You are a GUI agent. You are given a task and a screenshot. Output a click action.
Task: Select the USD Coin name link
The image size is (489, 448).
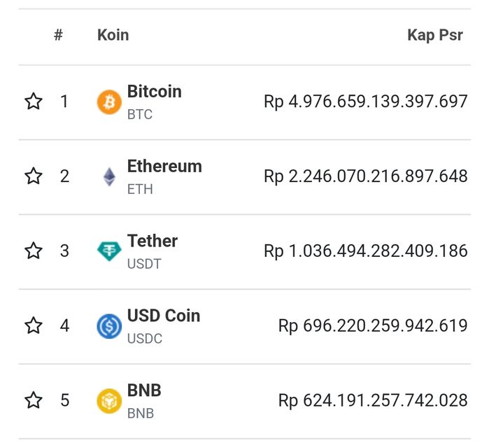click(164, 316)
